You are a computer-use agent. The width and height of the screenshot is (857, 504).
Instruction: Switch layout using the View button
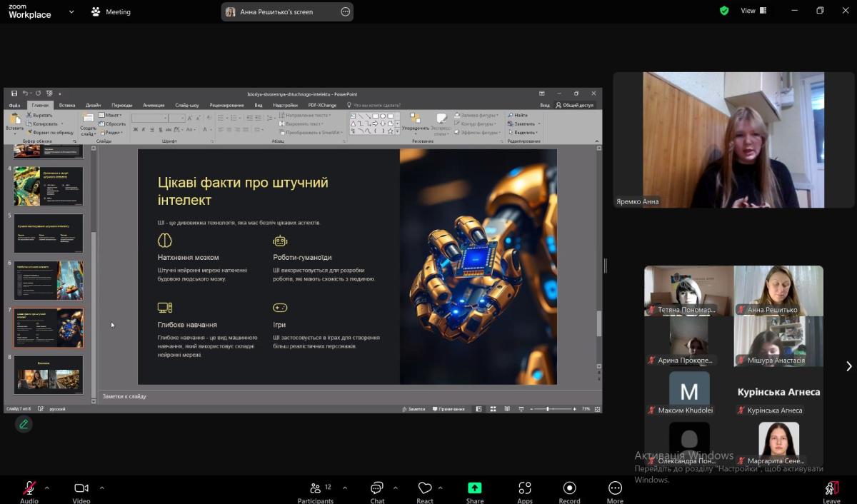click(753, 11)
